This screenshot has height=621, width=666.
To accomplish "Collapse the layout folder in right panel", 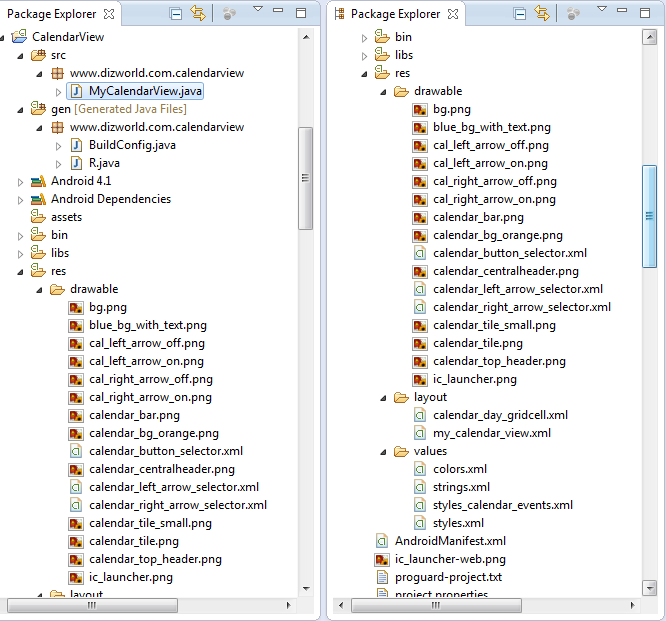I will pos(384,398).
